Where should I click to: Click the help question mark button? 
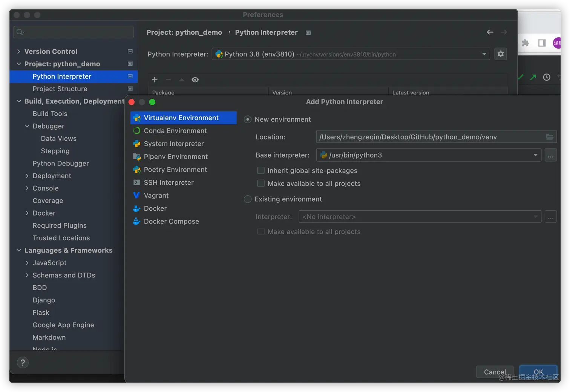[23, 363]
